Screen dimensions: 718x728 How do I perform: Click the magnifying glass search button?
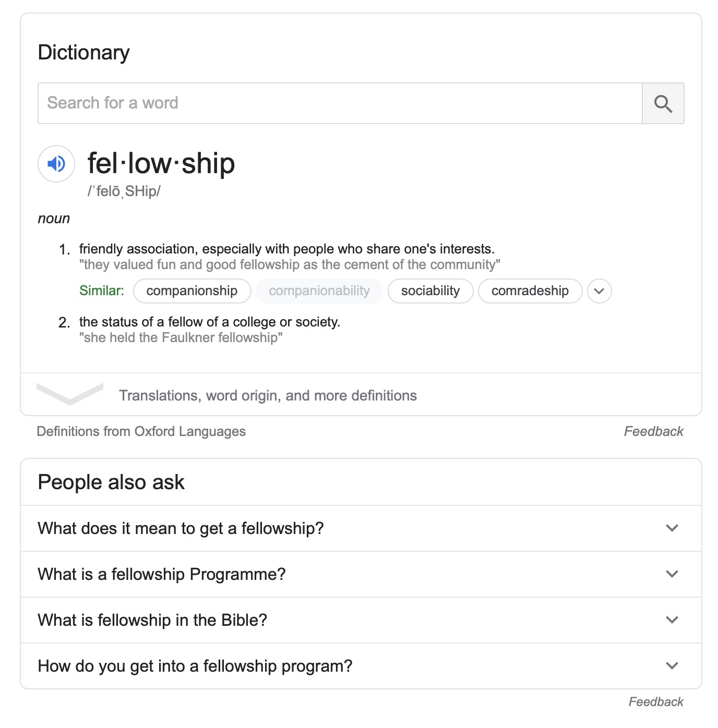663,103
